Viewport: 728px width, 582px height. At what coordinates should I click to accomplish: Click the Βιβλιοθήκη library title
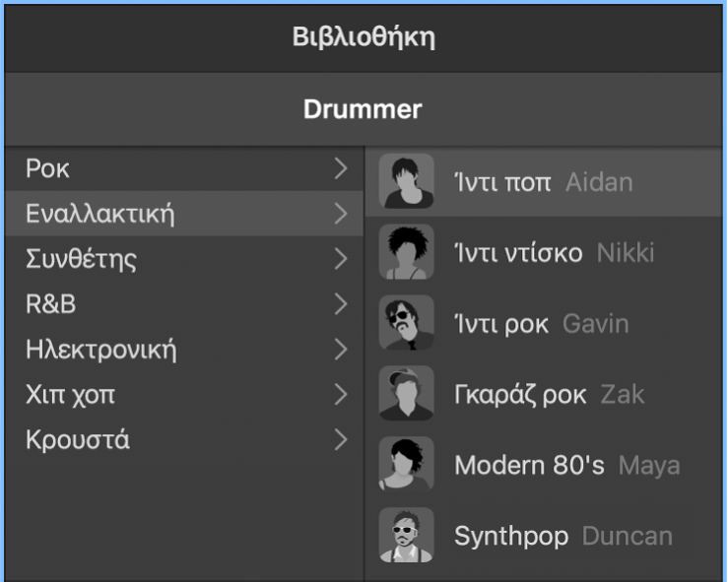point(363,38)
